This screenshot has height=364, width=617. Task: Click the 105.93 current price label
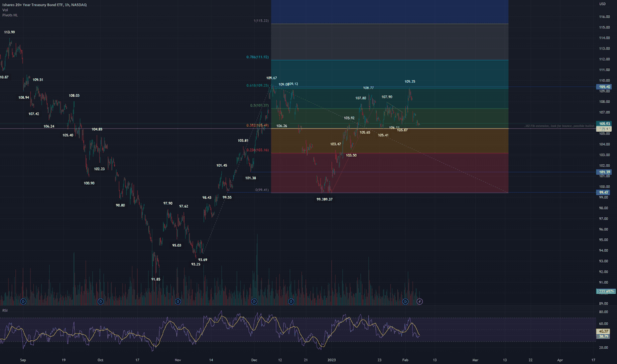(x=604, y=124)
